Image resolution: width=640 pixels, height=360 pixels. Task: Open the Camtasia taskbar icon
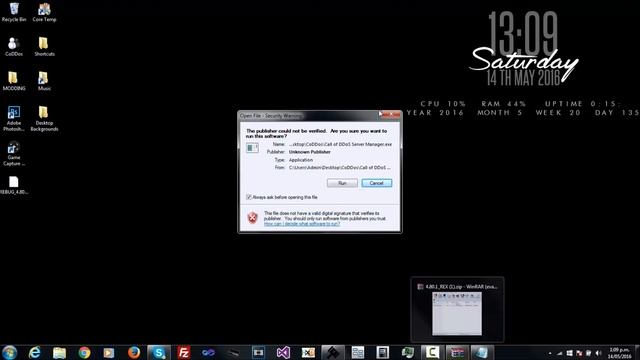click(432, 352)
